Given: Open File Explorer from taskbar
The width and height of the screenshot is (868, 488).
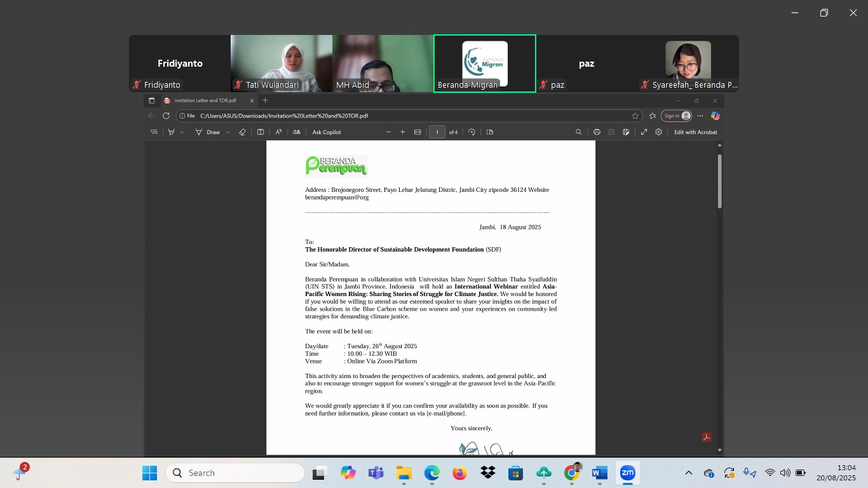Looking at the screenshot, I should coord(403,473).
